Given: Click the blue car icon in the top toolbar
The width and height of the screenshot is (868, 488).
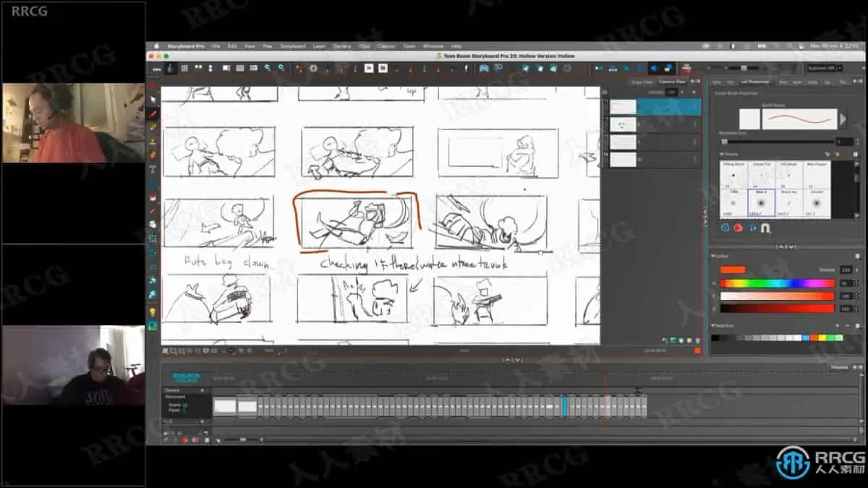Looking at the screenshot, I should pos(484,67).
